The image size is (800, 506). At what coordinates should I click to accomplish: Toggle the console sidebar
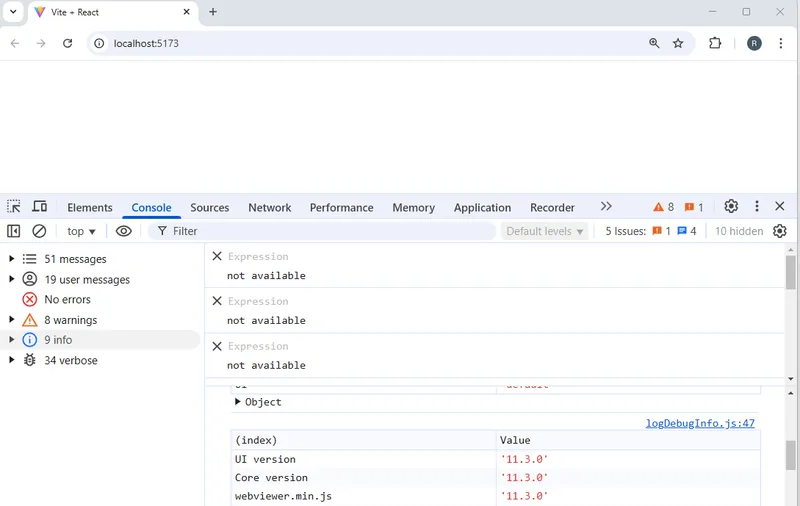[14, 231]
